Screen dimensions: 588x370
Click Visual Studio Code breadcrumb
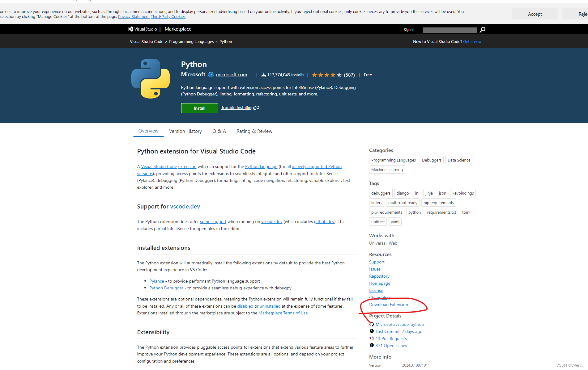point(147,41)
